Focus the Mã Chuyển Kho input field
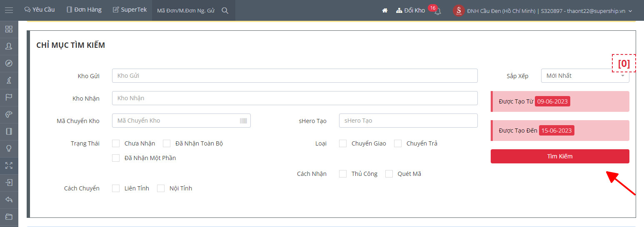The image size is (644, 227). click(x=181, y=121)
